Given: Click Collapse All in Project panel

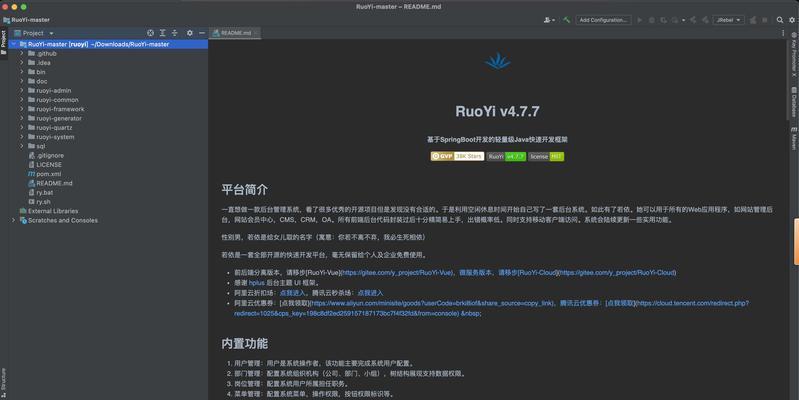Looking at the screenshot, I should 175,33.
